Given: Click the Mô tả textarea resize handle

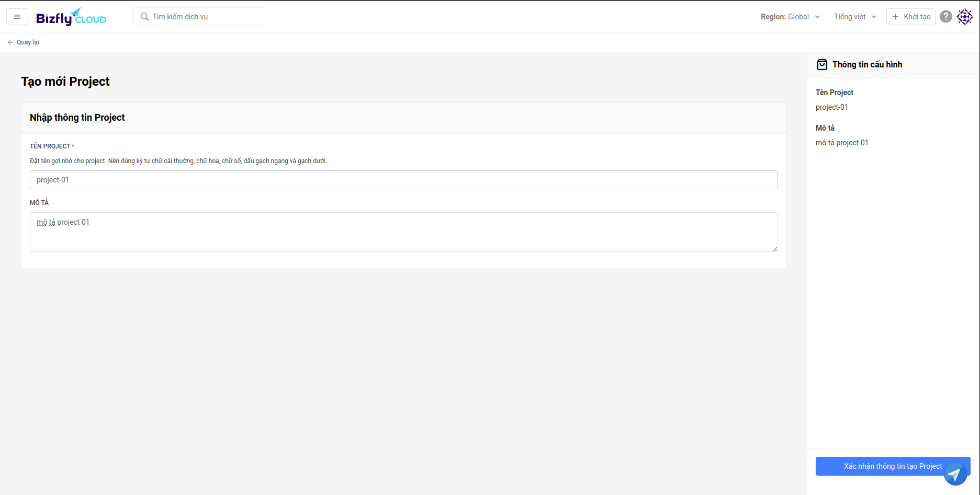Looking at the screenshot, I should (775, 249).
